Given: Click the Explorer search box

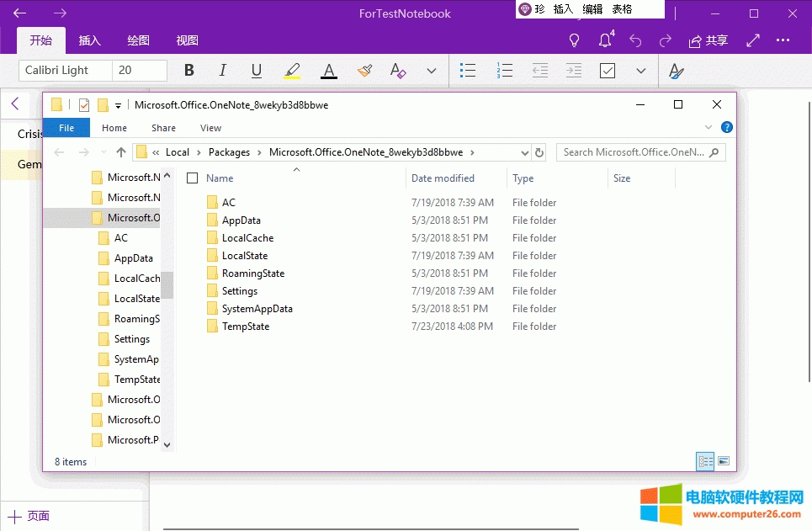Looking at the screenshot, I should (640, 151).
